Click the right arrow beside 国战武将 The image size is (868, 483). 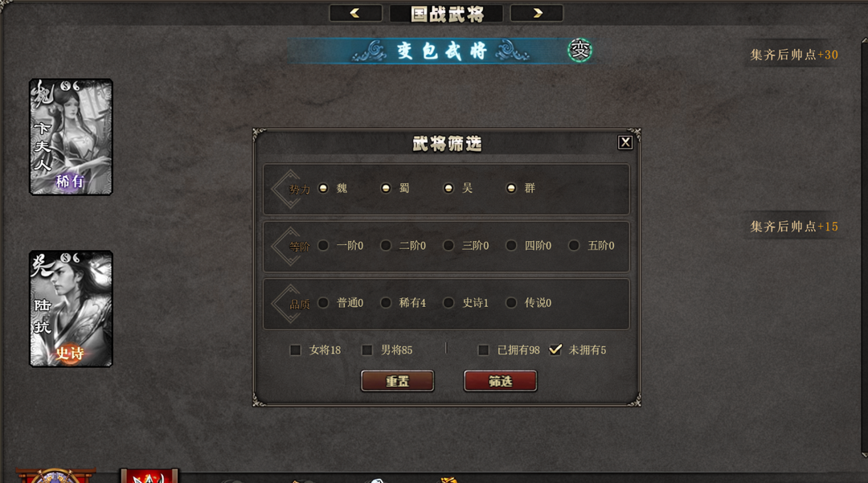point(536,13)
